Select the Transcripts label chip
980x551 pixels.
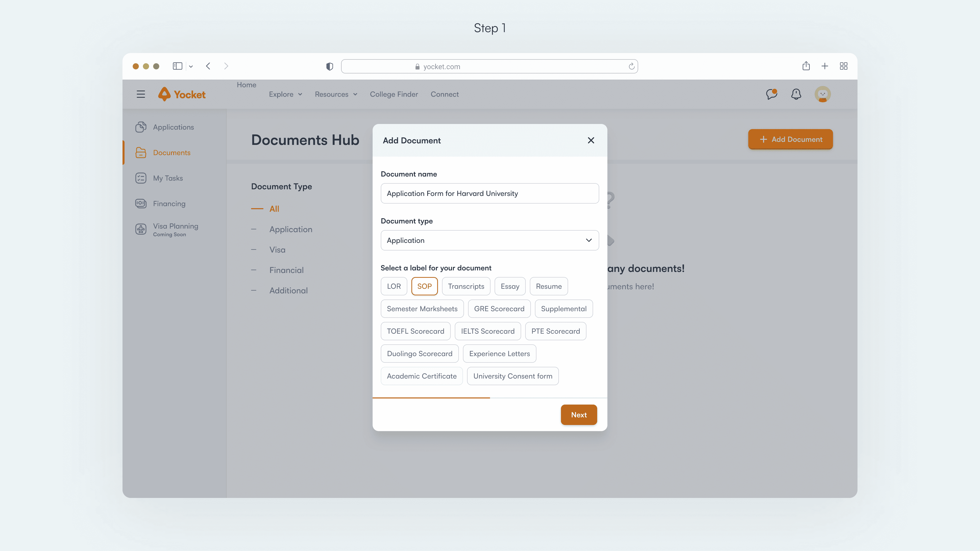466,286
